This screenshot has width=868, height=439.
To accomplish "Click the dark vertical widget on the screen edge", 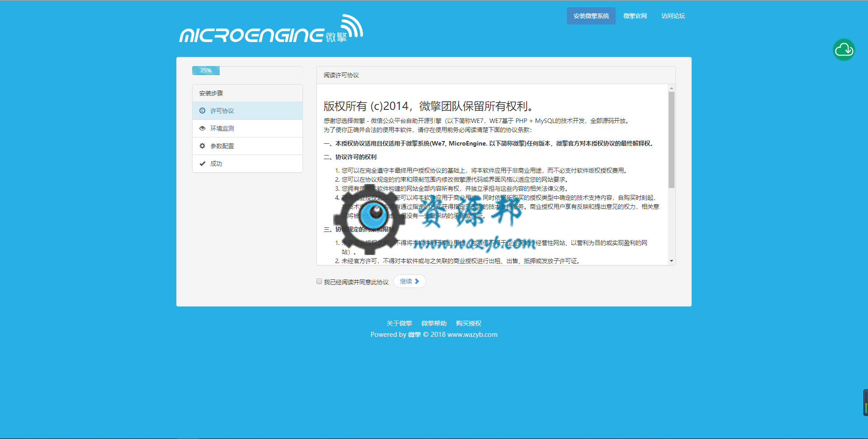I will (865, 402).
